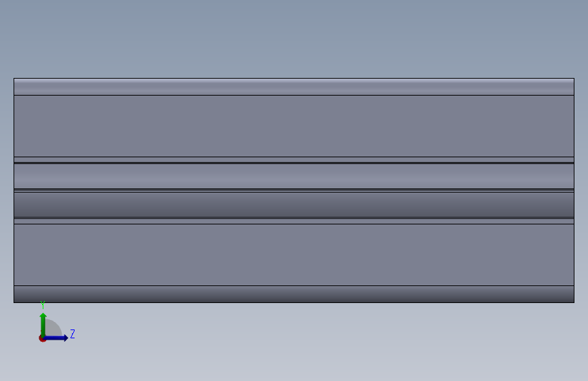This screenshot has height=381, width=588.
Task: Select the red X axis origin dot
Action: pos(42,338)
